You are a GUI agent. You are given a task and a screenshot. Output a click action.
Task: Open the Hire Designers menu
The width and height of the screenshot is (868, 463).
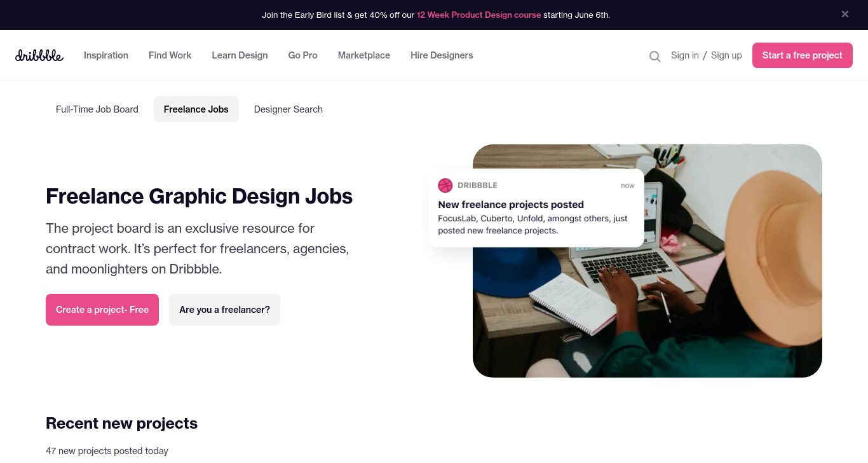point(442,55)
